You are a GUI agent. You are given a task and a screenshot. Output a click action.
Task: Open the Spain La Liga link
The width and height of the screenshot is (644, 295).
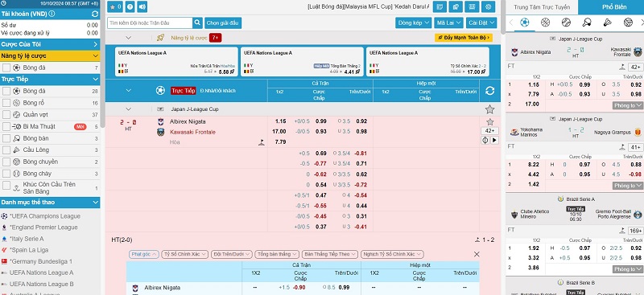[x=29, y=250]
